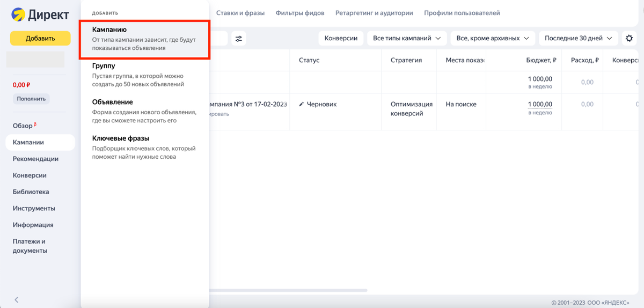This screenshot has width=644, height=308.
Task: Click the Статус column header
Action: pos(309,60)
